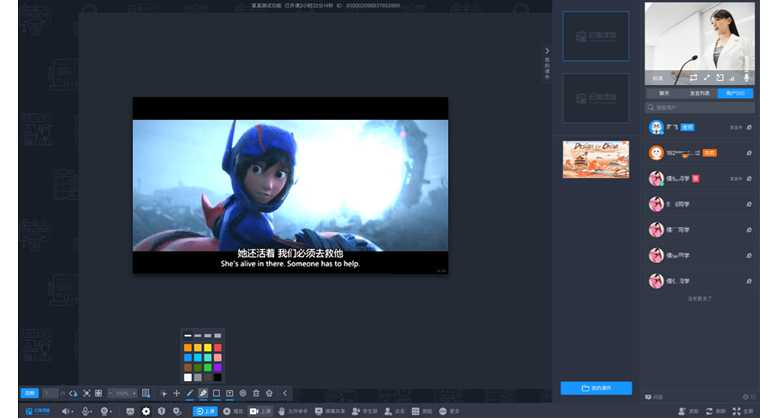Click the zoom out minus button
777x419 pixels.
(111, 393)
